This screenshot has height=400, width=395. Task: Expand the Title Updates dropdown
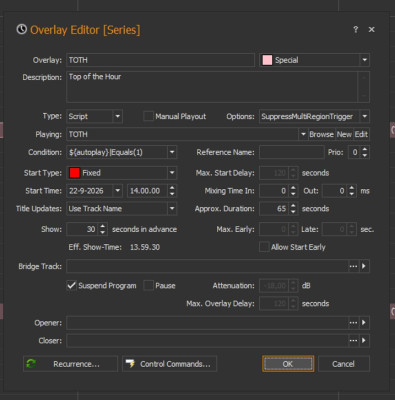172,209
